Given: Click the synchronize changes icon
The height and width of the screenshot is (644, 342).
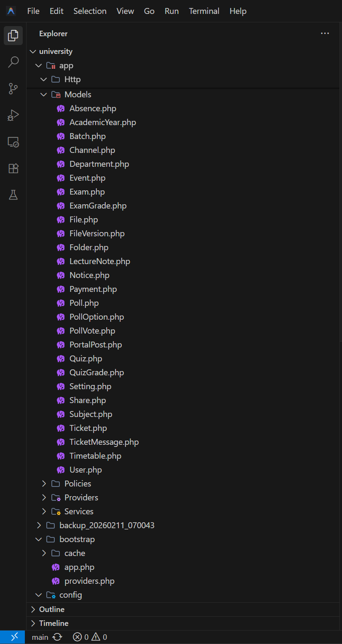Looking at the screenshot, I should [57, 637].
